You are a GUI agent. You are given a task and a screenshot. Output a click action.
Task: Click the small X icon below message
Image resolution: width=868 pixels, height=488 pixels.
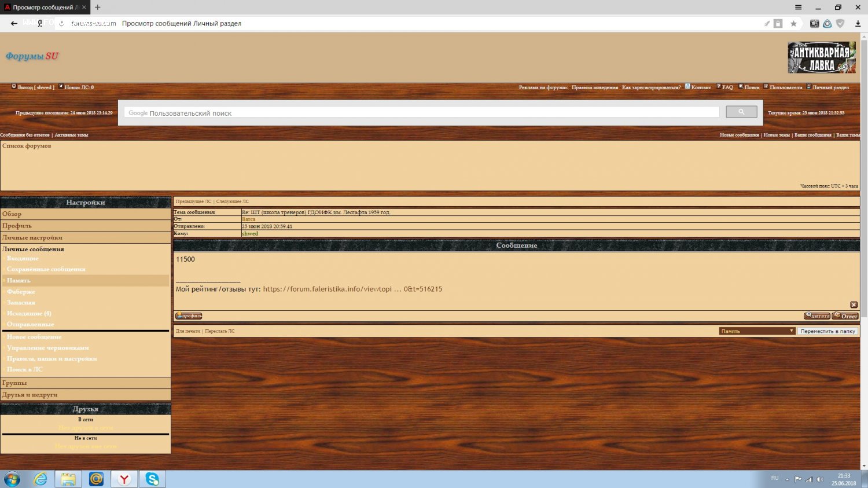click(x=854, y=304)
